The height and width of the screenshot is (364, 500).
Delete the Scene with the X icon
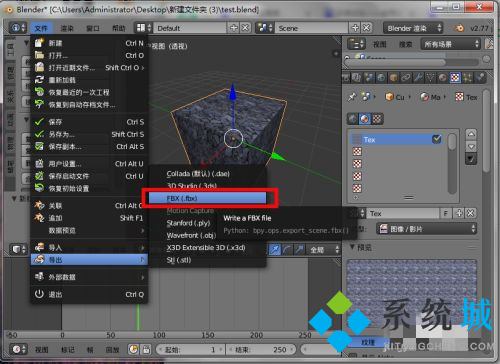367,28
